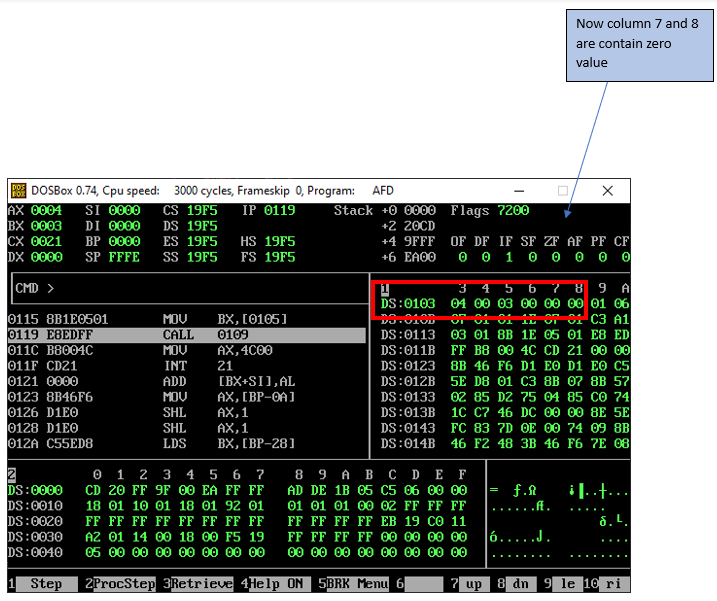Click the callout about column 7 and 8
This screenshot has height=601, width=717.
pyautogui.click(x=640, y=46)
